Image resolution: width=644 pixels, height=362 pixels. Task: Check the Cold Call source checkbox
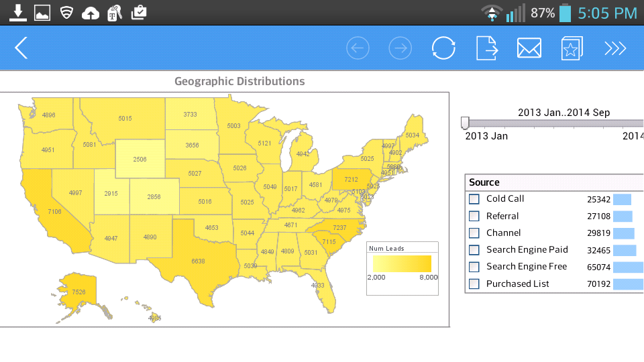coord(474,199)
